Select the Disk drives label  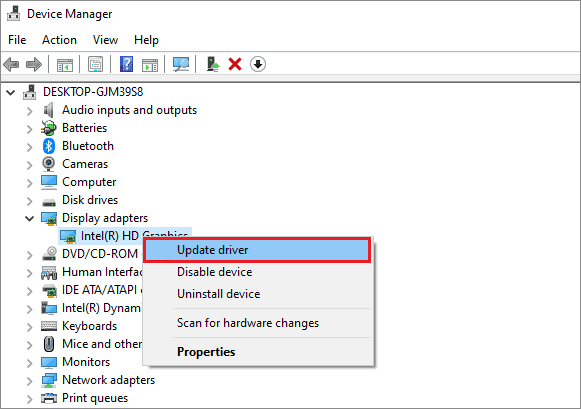pyautogui.click(x=90, y=200)
